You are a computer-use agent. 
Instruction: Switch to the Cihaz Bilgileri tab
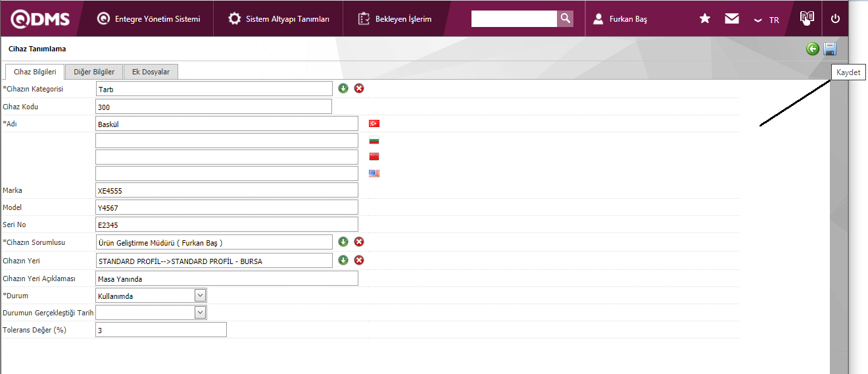[35, 72]
